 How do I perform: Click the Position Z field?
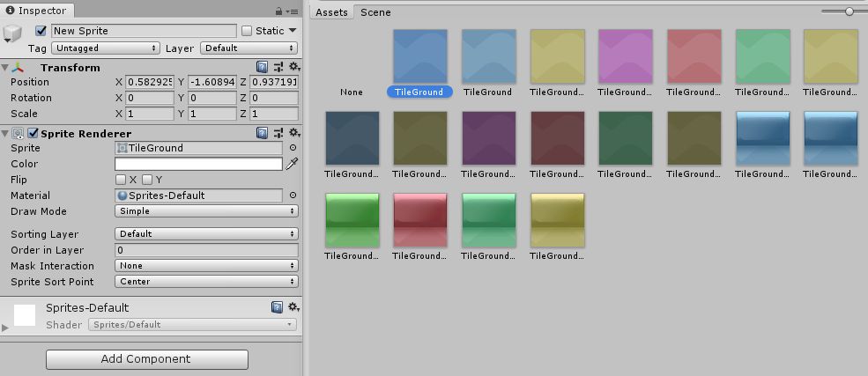click(x=274, y=83)
